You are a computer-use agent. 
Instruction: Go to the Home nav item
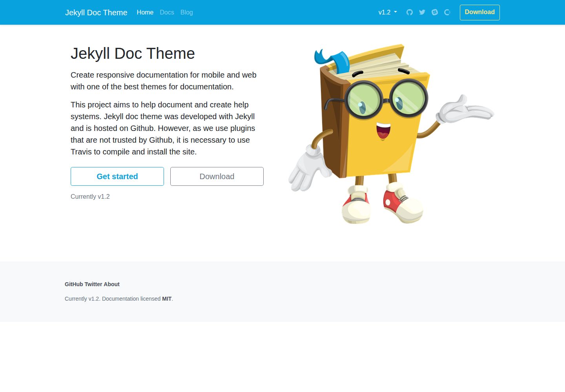(x=145, y=12)
